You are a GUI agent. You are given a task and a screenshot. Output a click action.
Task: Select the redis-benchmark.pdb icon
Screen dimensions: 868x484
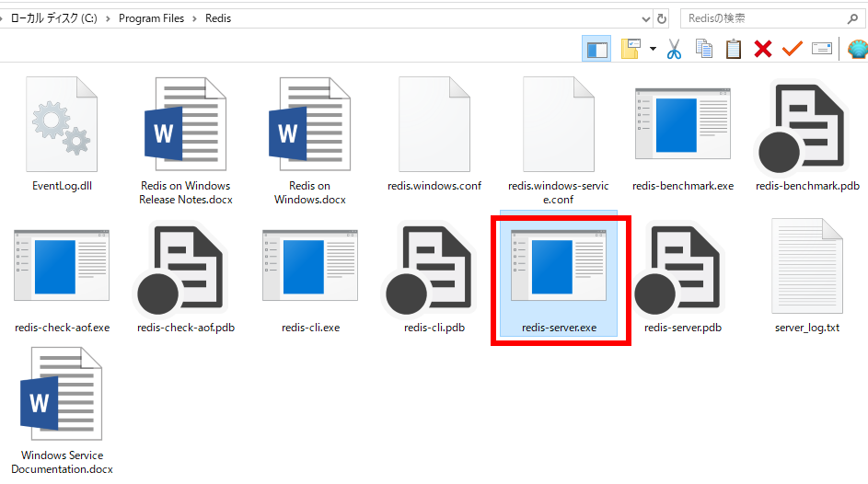804,129
